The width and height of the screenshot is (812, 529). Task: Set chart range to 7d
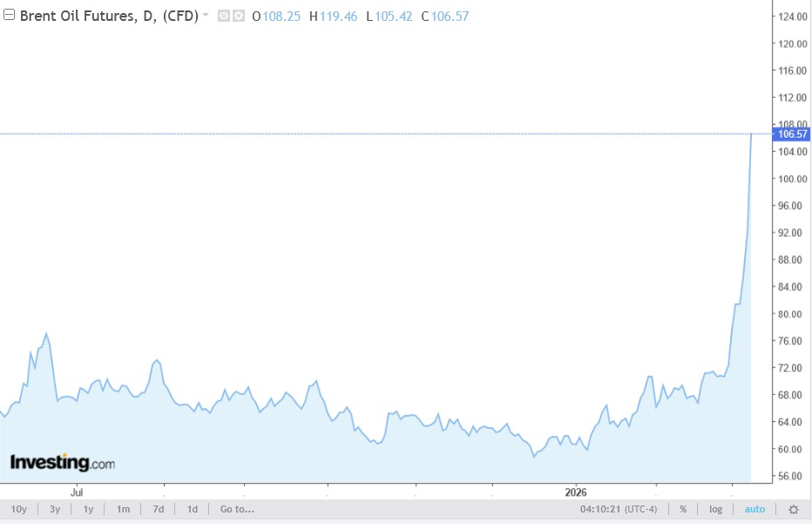pyautogui.click(x=158, y=509)
